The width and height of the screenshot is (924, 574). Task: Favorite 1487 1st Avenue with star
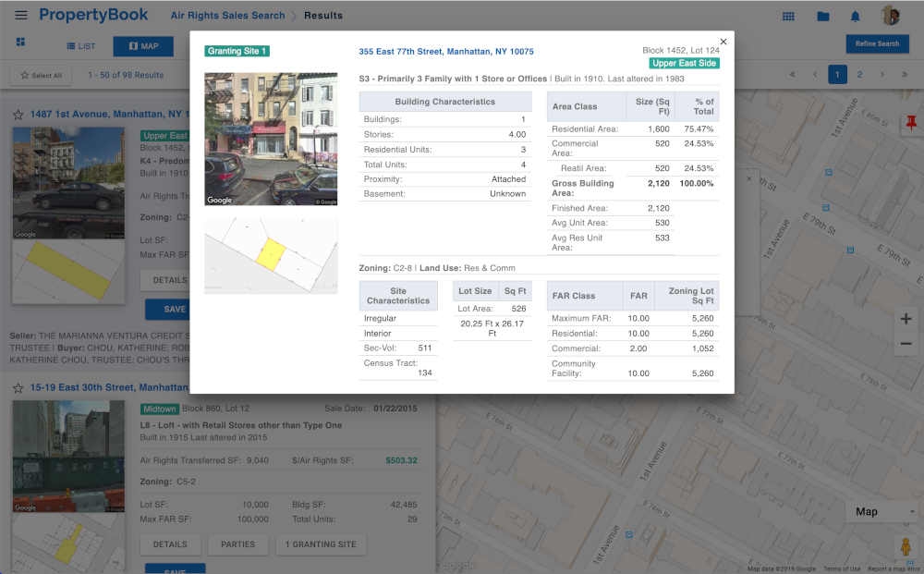tap(18, 115)
